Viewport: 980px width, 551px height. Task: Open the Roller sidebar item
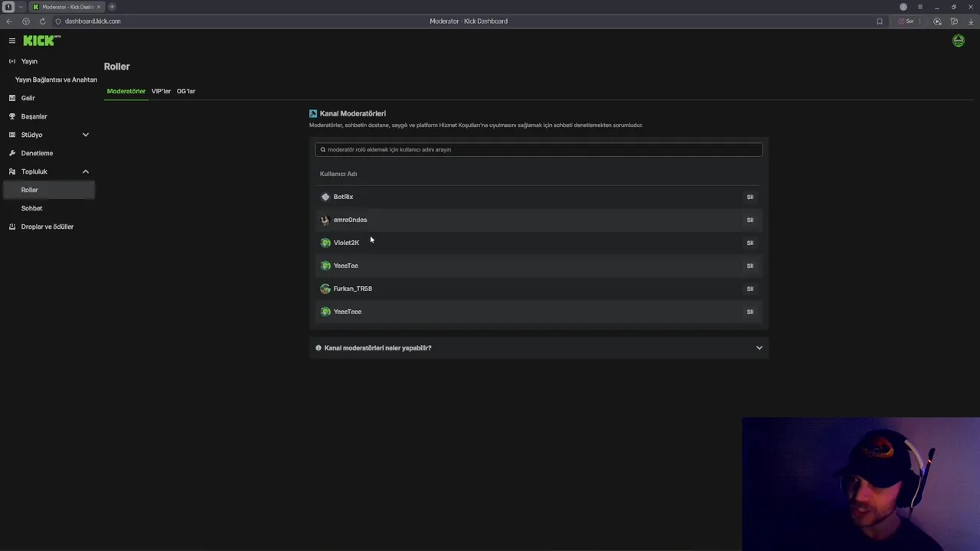(x=49, y=190)
